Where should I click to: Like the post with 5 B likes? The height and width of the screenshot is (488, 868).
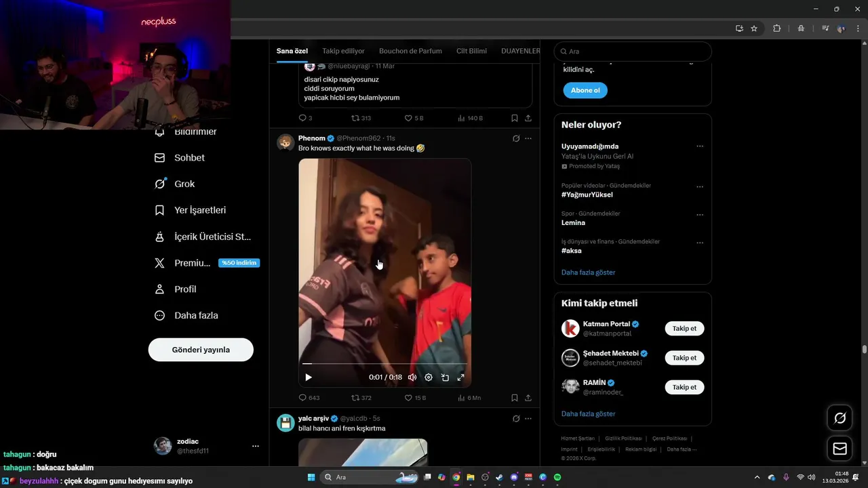pyautogui.click(x=414, y=118)
